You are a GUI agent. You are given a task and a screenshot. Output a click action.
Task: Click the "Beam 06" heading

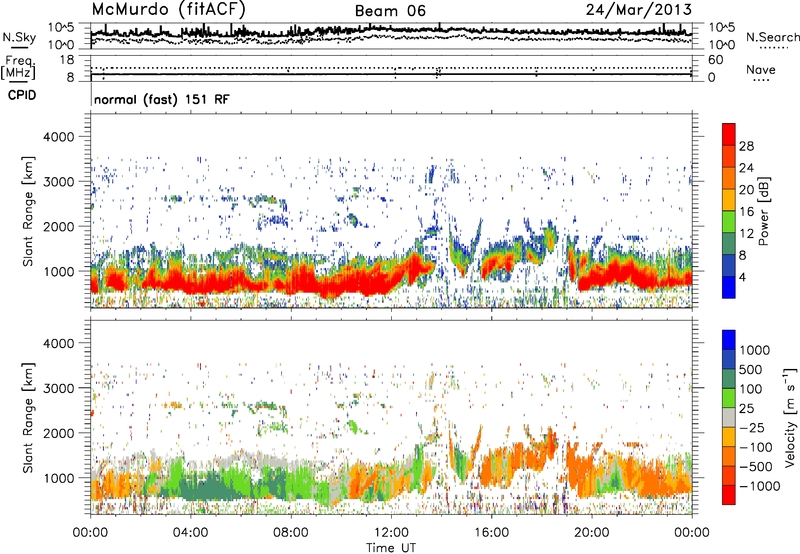tap(390, 11)
